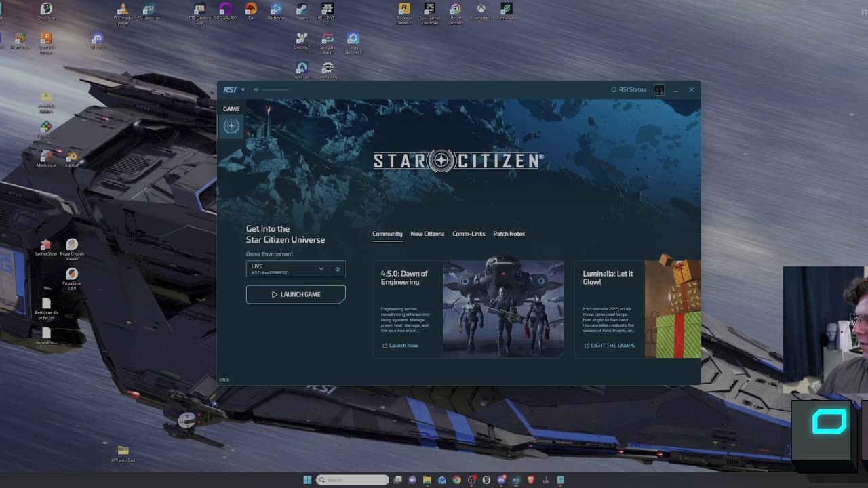Switch to the New Citizens tab
This screenshot has height=488, width=868.
427,234
